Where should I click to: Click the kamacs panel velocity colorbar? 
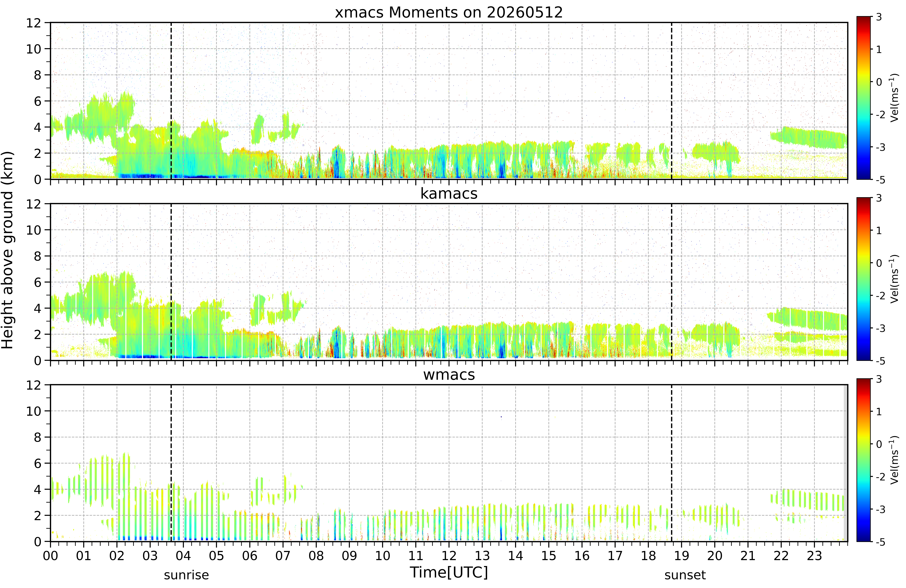point(864,279)
